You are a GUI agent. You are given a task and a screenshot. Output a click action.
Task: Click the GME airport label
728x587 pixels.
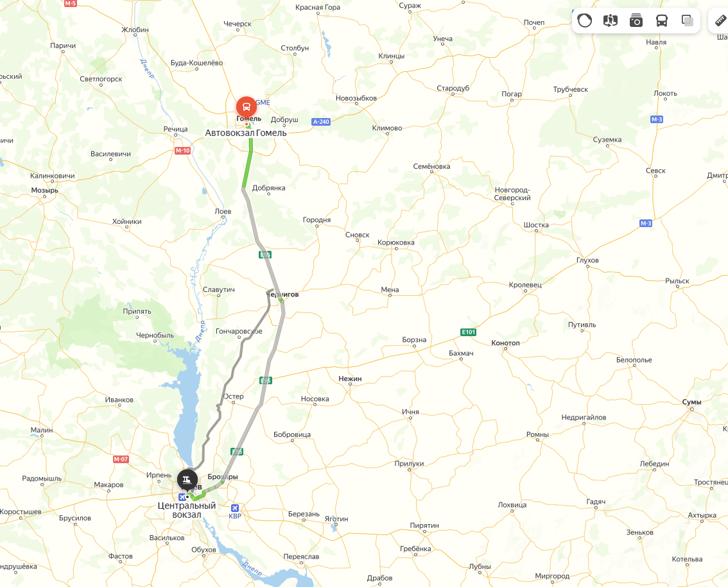click(263, 103)
